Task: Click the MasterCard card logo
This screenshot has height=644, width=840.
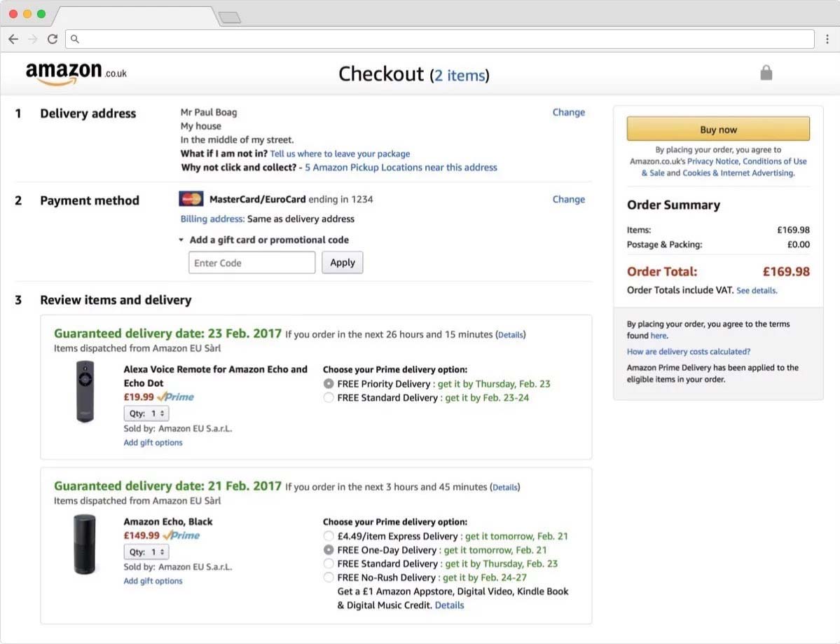Action: pos(191,199)
